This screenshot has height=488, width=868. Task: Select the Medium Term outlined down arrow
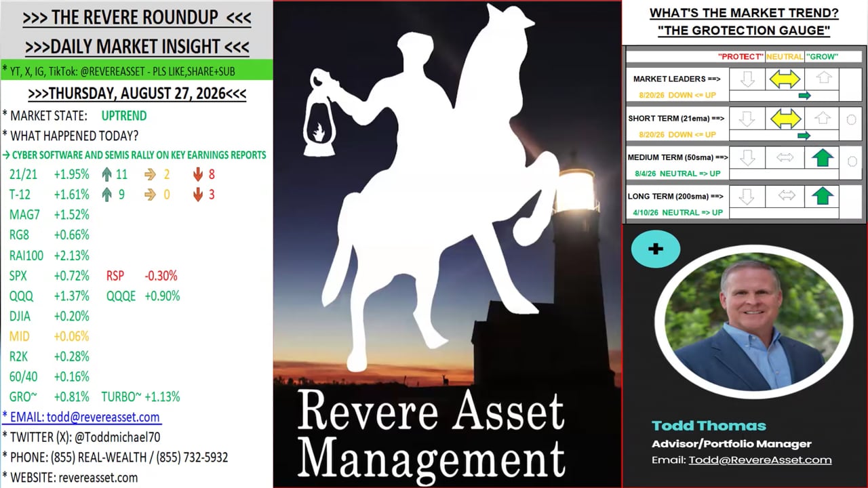747,158
